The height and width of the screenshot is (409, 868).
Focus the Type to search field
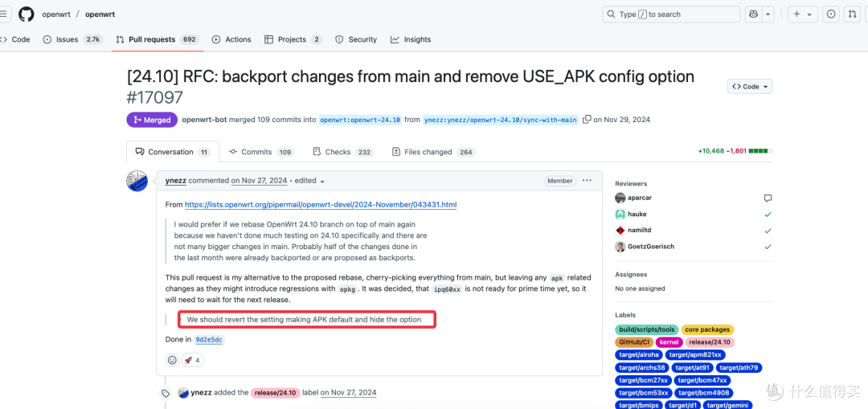coord(671,14)
